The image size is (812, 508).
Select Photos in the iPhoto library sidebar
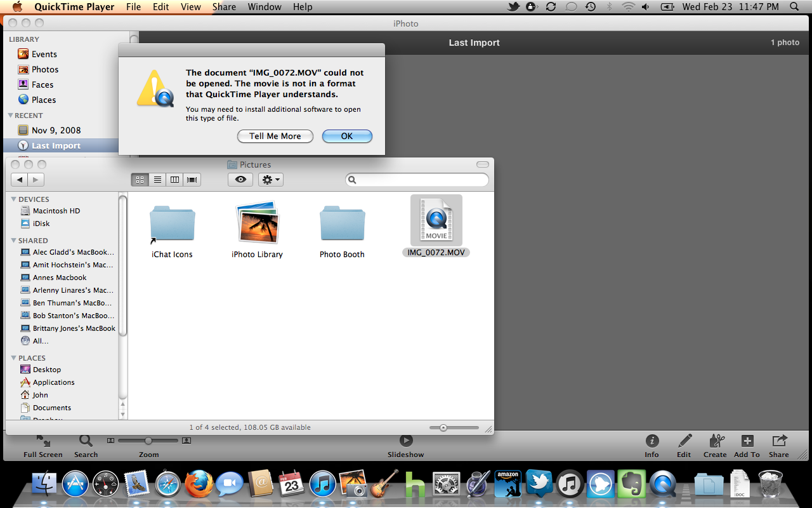38,69
